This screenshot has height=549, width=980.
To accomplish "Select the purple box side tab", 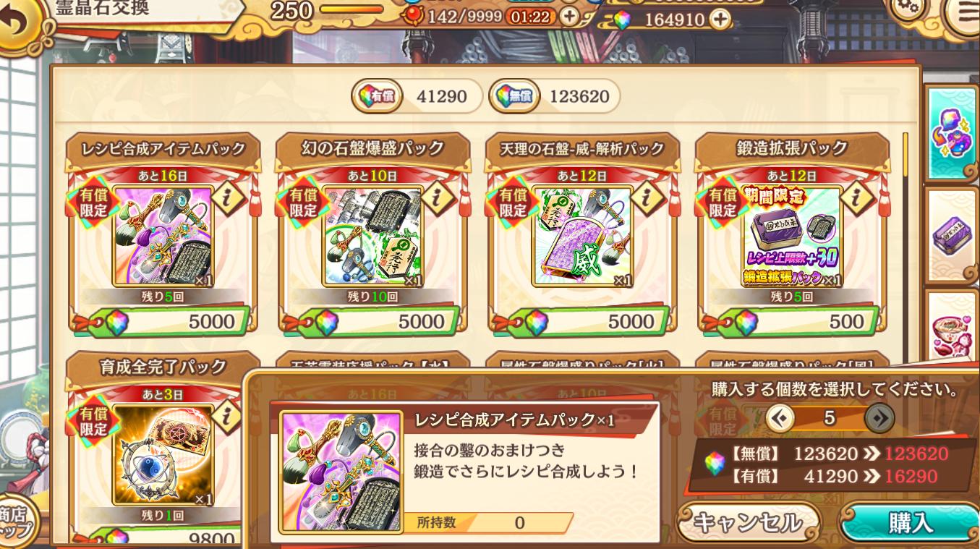I will [x=953, y=237].
